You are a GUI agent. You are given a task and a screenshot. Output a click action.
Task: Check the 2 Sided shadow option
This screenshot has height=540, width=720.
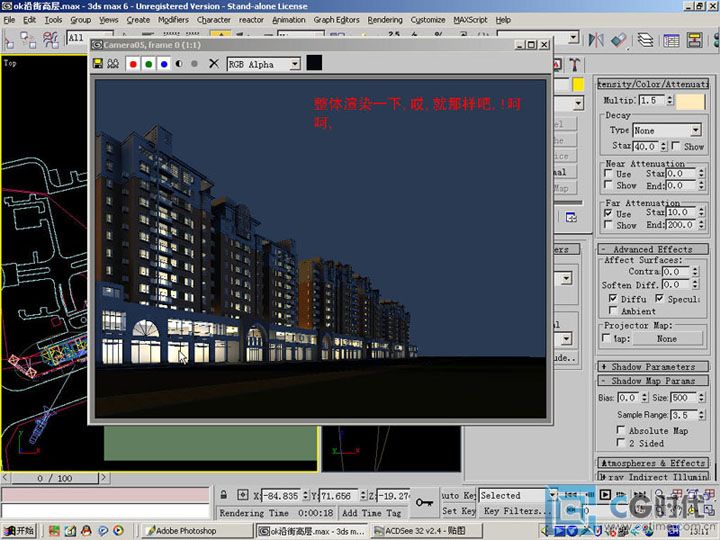621,442
